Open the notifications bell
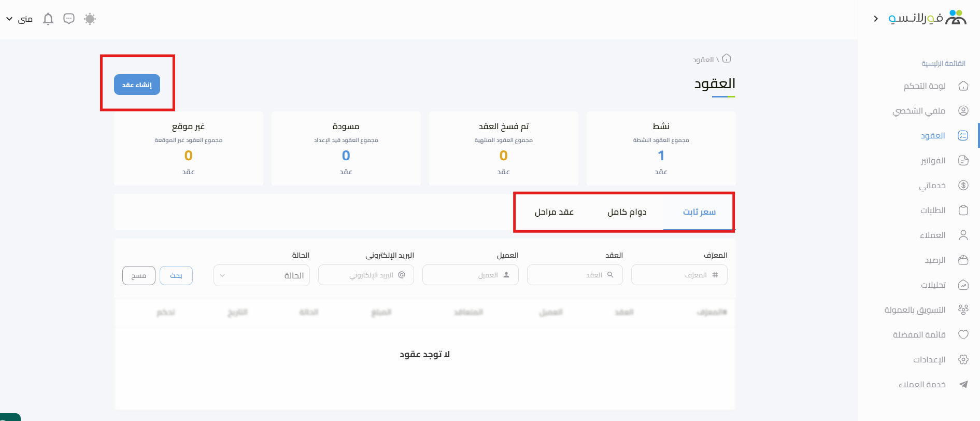Image resolution: width=980 pixels, height=421 pixels. click(48, 19)
